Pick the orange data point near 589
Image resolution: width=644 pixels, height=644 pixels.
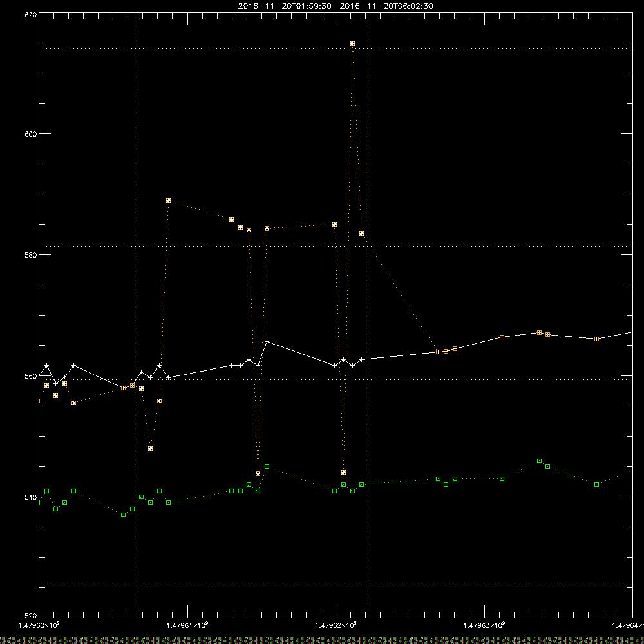tap(168, 201)
